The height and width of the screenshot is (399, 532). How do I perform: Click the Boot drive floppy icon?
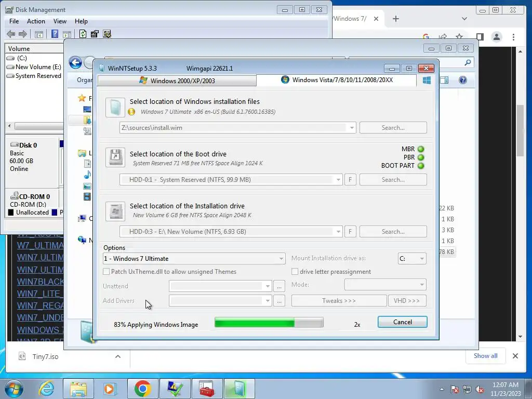tap(115, 157)
